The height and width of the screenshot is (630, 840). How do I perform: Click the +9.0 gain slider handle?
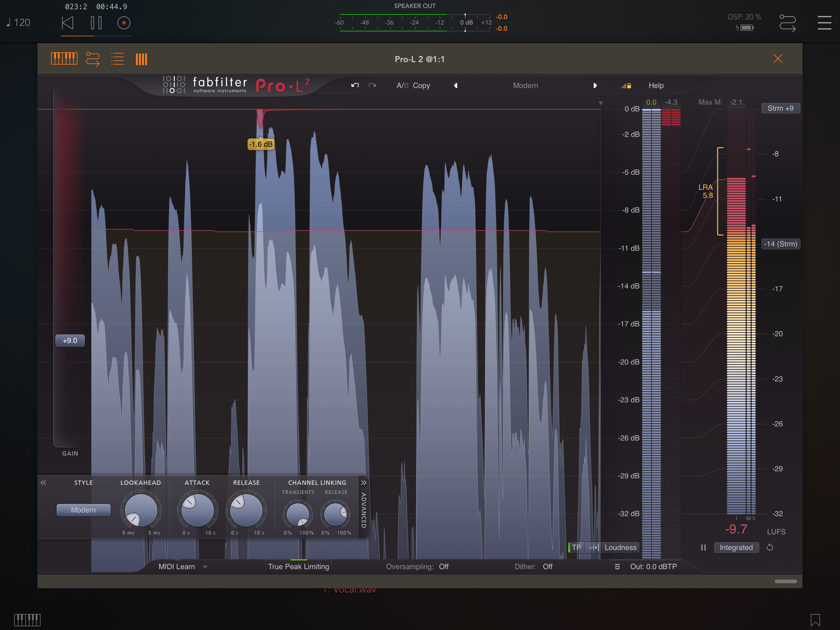pos(70,341)
